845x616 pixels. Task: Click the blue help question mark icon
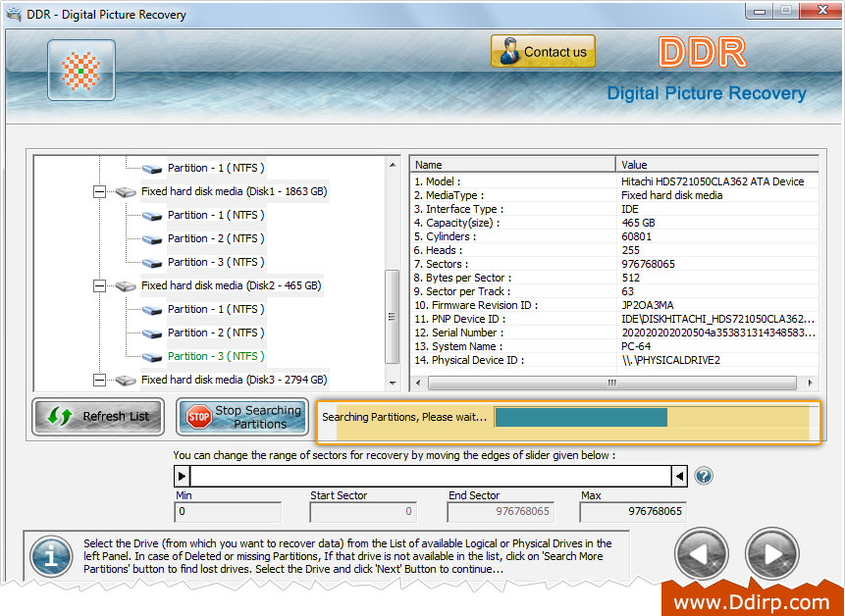pos(704,476)
